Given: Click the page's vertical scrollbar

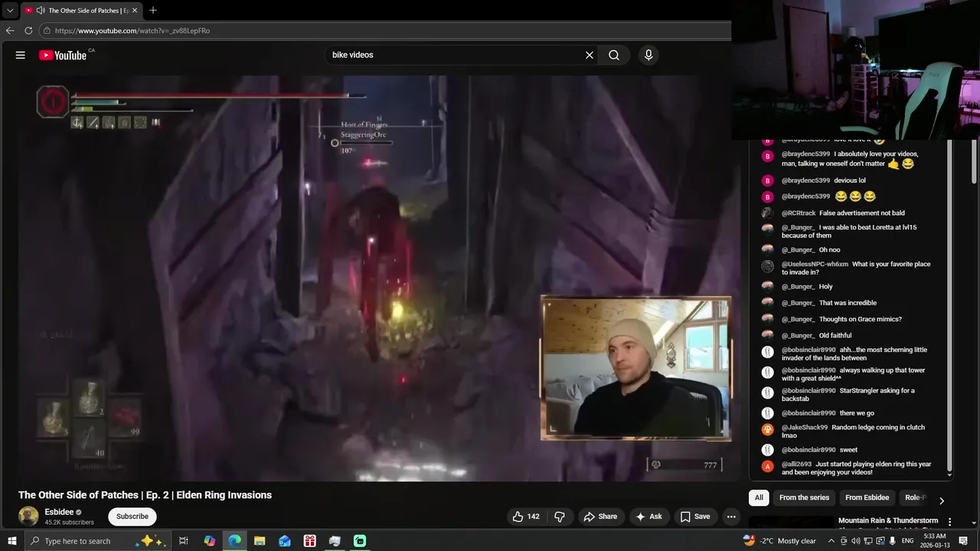Looking at the screenshot, I should point(975,161).
